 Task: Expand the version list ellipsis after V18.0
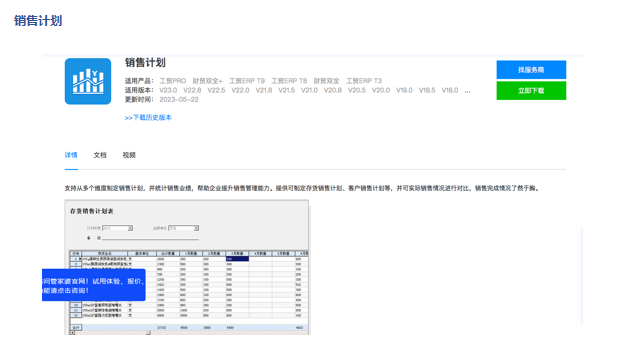pos(467,91)
